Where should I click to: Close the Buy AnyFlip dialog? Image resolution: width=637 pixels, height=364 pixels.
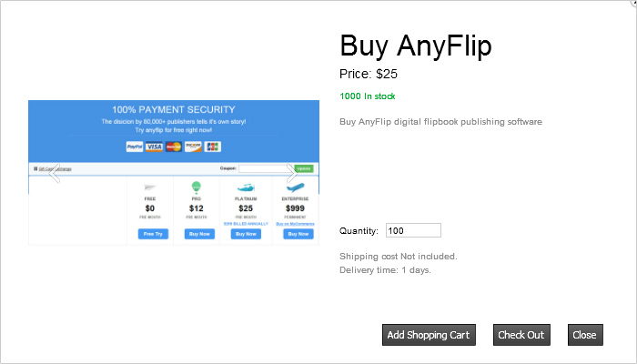[x=584, y=335]
